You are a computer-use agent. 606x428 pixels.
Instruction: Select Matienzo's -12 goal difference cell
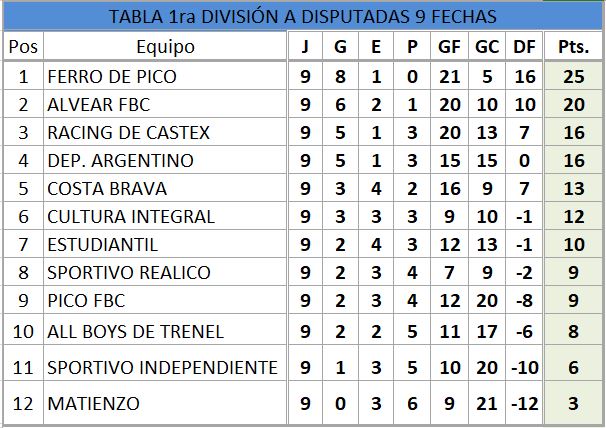(523, 404)
